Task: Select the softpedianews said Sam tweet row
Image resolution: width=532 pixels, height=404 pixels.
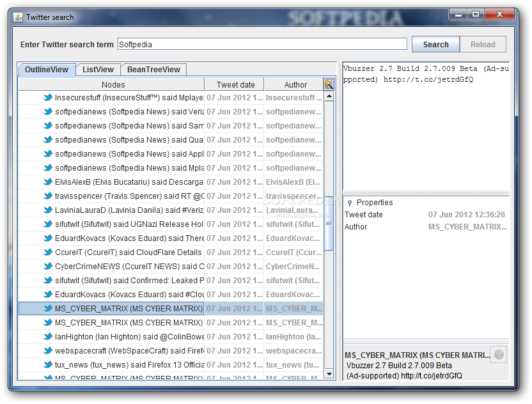Action: (171, 126)
